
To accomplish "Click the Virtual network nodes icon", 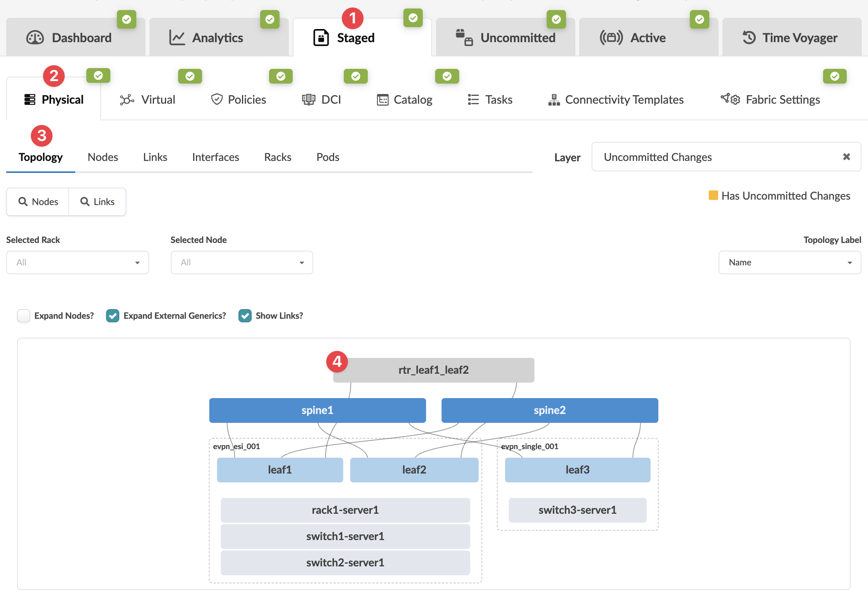I will pyautogui.click(x=127, y=100).
